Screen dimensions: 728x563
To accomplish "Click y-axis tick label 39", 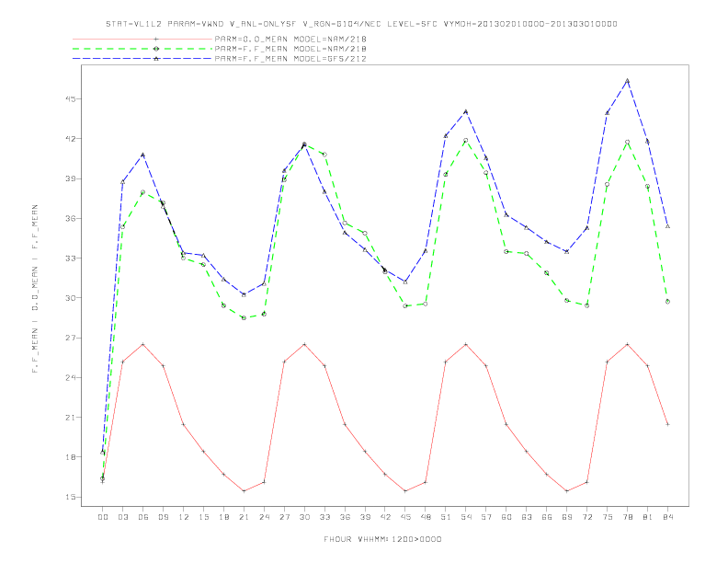I will point(70,178).
